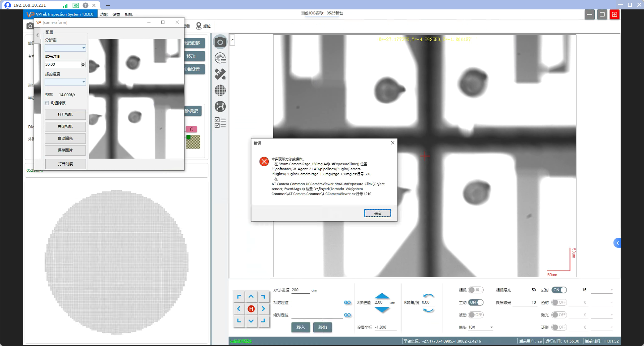This screenshot has height=346, width=644.
Task: Select the ruler measurement tool icon
Action: (x=220, y=74)
